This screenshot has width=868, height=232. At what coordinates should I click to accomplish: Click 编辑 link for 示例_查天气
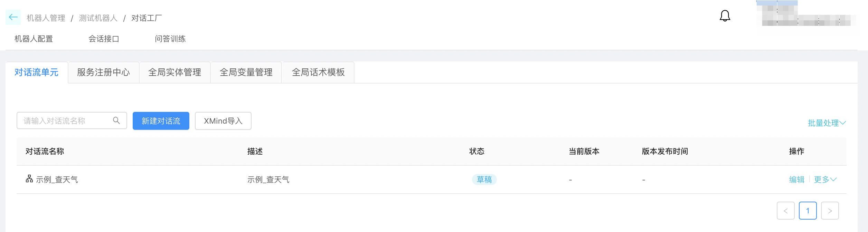[x=797, y=180]
